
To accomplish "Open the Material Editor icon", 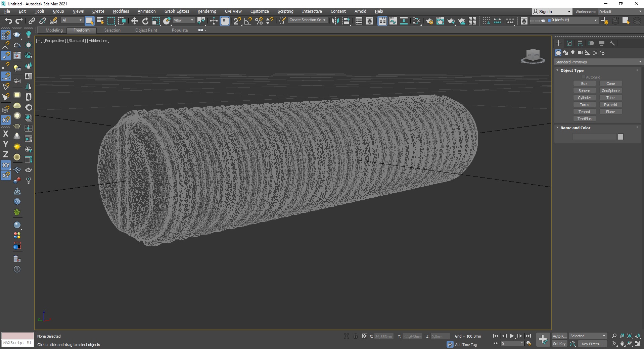I will click(417, 21).
